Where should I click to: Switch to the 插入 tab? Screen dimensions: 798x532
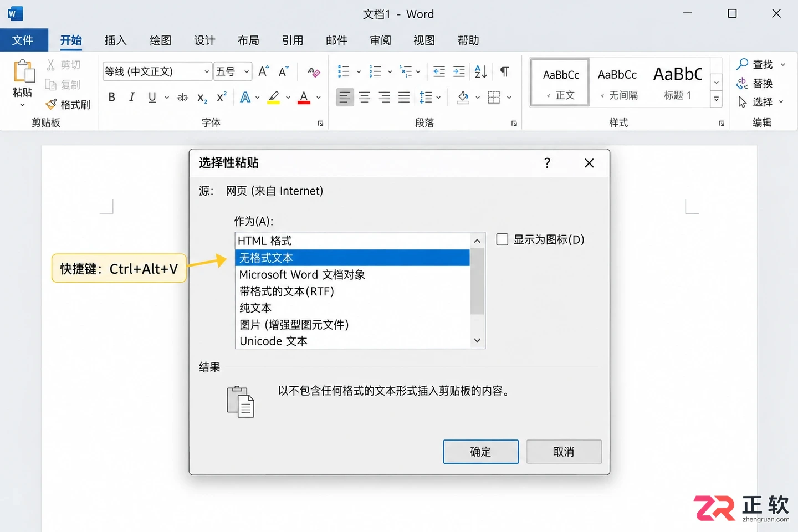point(116,40)
